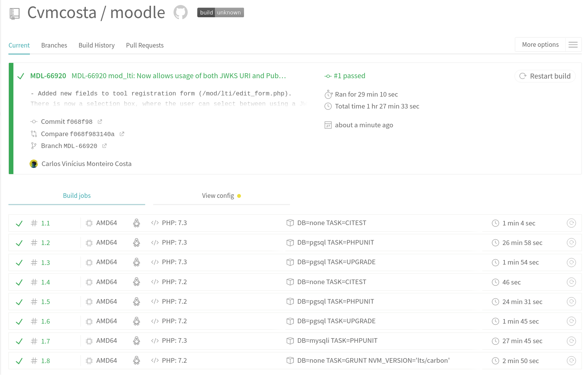Click Carlos Vinícius Monteiro Costa avatar
The height and width of the screenshot is (375, 588).
[34, 164]
